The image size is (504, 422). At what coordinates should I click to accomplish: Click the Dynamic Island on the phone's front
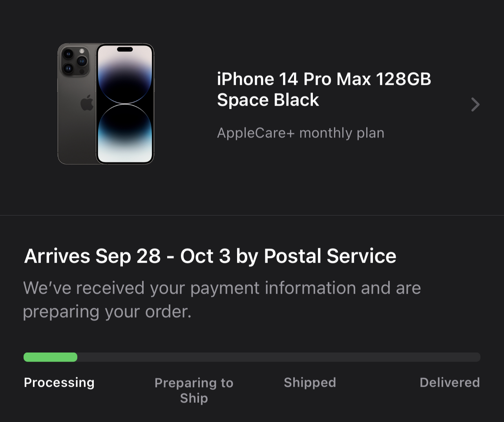[x=125, y=49]
